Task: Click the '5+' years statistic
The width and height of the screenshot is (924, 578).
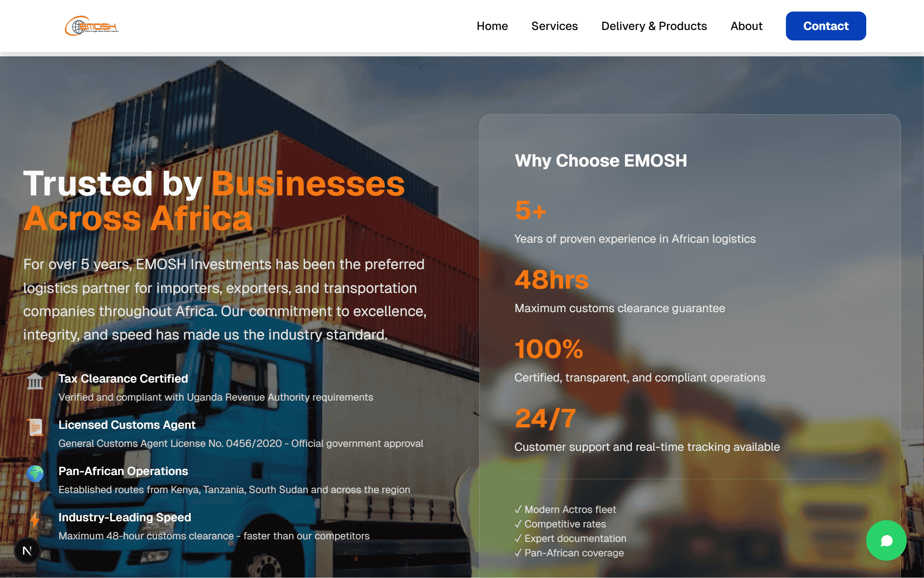Action: point(530,210)
